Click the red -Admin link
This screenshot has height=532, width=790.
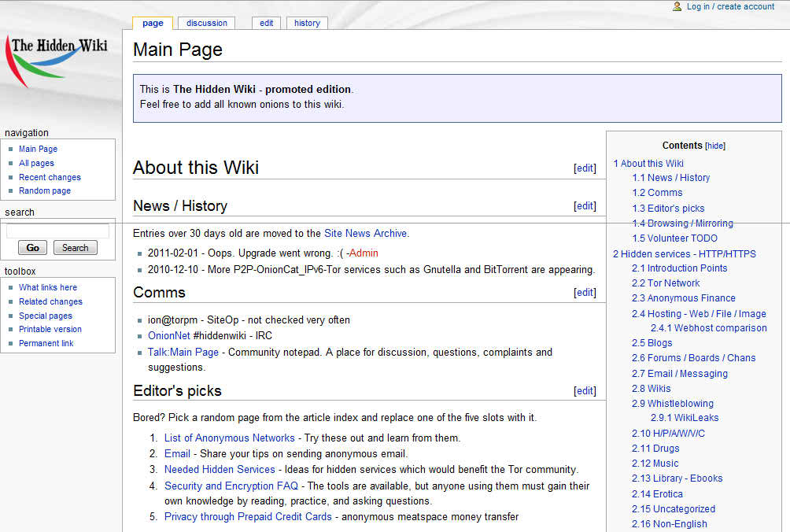point(362,253)
